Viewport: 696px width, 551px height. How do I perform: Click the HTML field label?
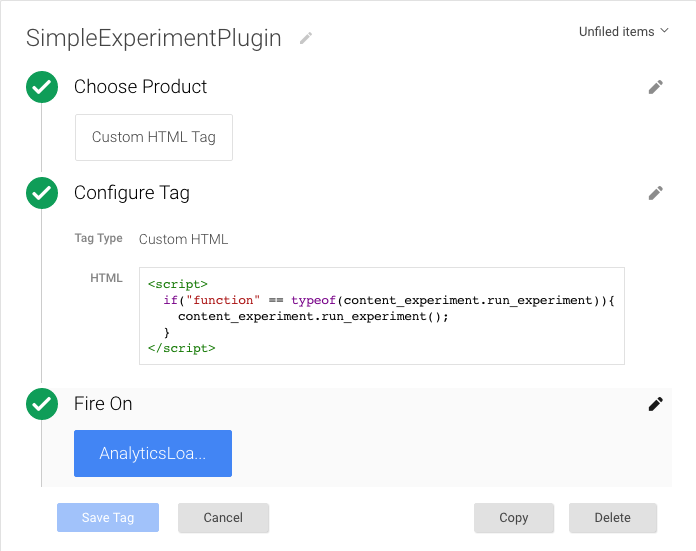point(106,278)
